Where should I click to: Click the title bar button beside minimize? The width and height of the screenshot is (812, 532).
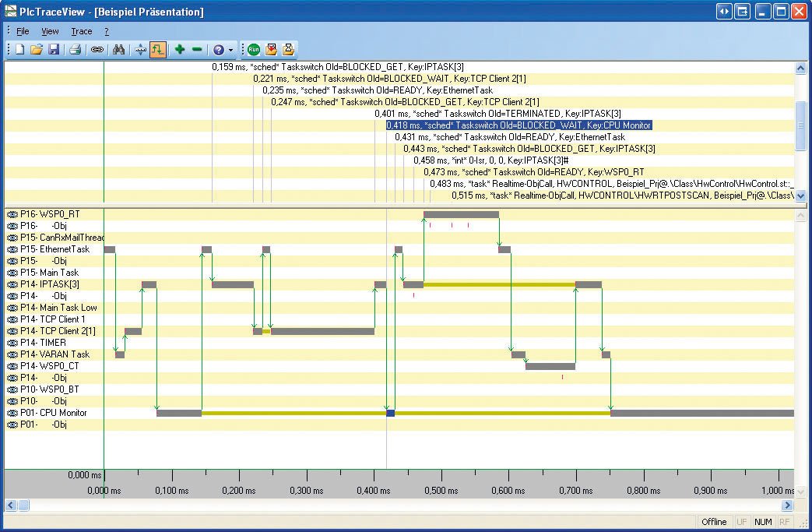point(742,12)
